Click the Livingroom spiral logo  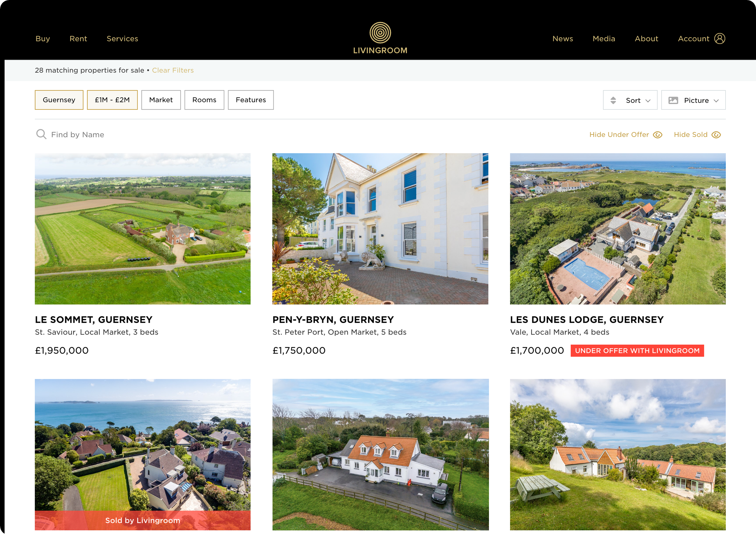tap(380, 33)
